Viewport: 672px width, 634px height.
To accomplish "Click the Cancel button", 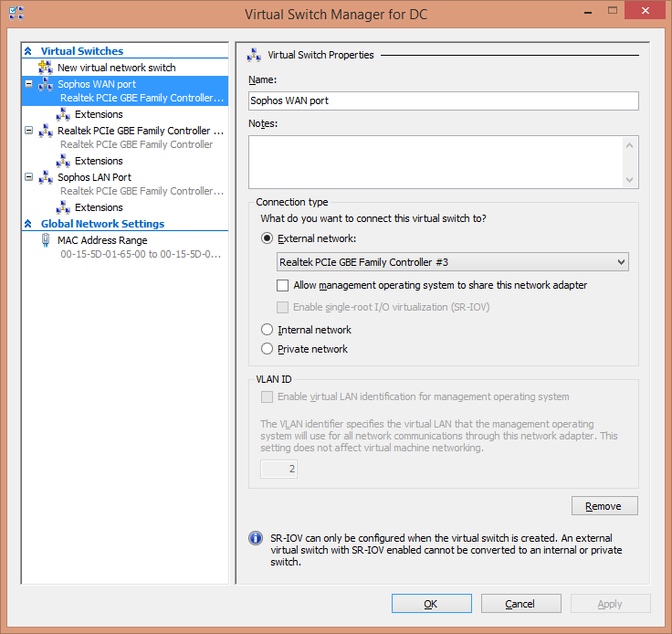I will click(x=521, y=604).
